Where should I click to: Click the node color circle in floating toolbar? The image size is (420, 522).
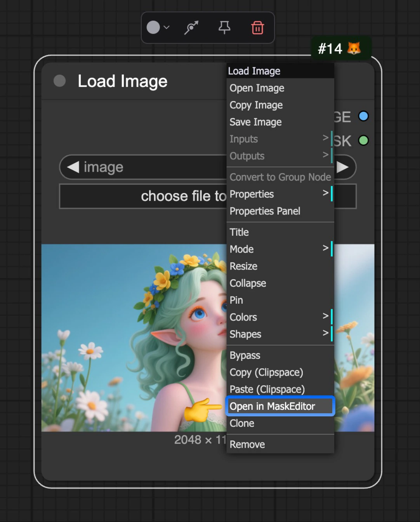153,27
